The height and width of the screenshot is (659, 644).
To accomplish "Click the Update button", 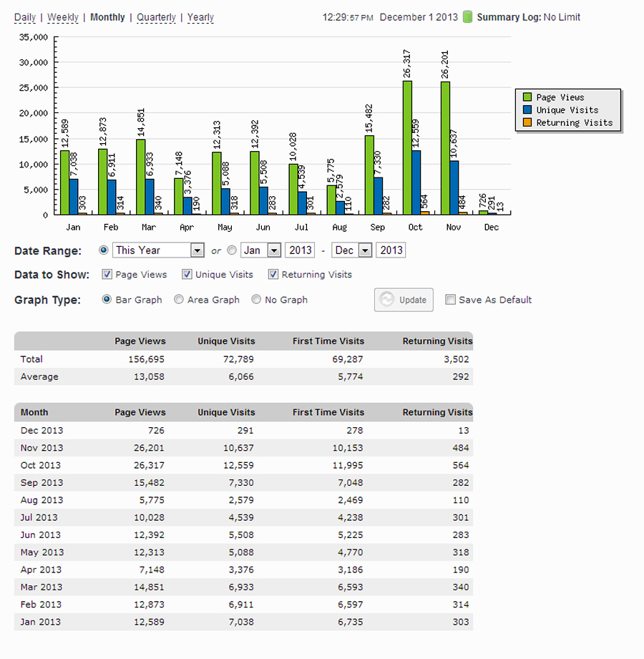I will [x=404, y=300].
